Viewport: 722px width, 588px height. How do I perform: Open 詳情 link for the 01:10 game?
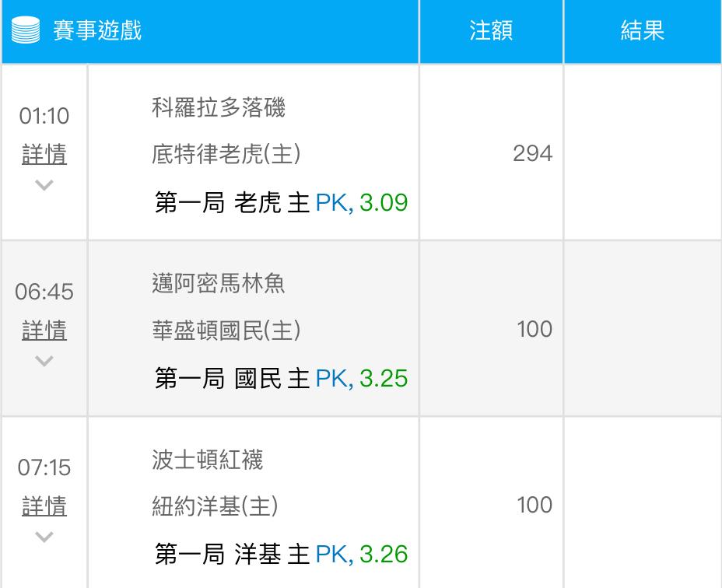point(44,154)
